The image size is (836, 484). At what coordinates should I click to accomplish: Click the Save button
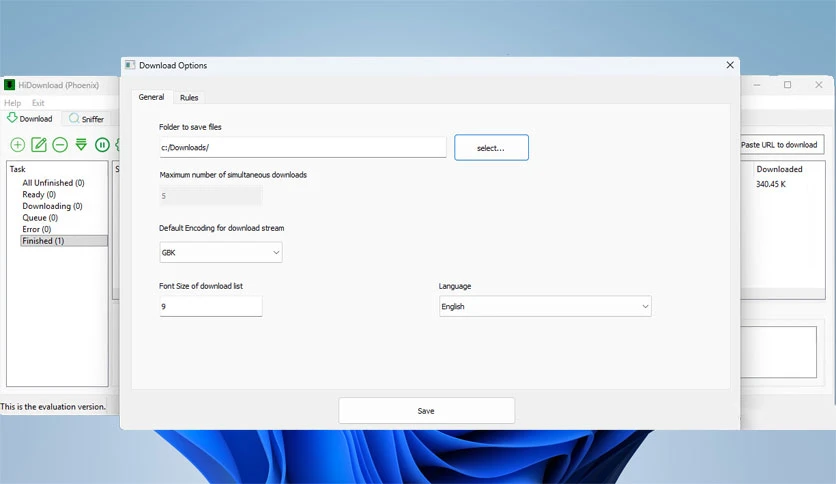(427, 411)
